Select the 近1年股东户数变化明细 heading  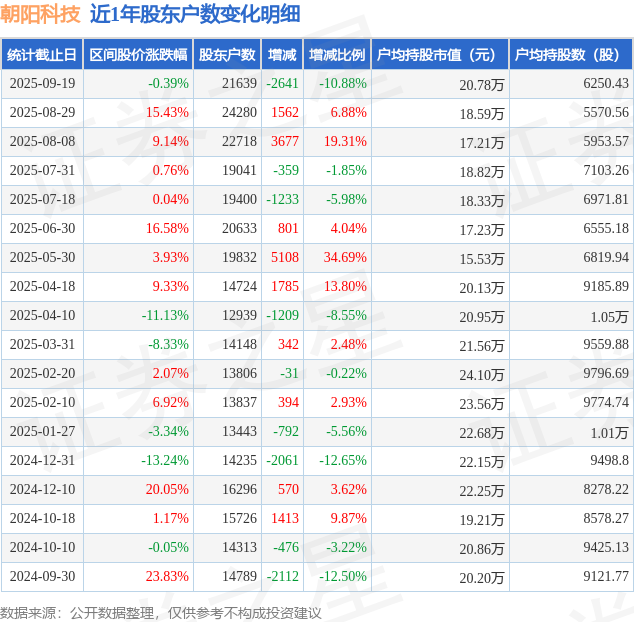195,14
